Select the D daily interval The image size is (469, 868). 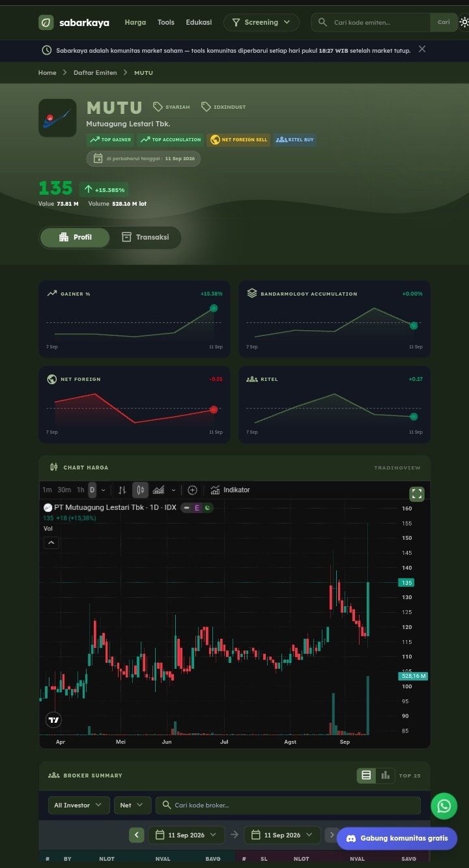tap(92, 490)
